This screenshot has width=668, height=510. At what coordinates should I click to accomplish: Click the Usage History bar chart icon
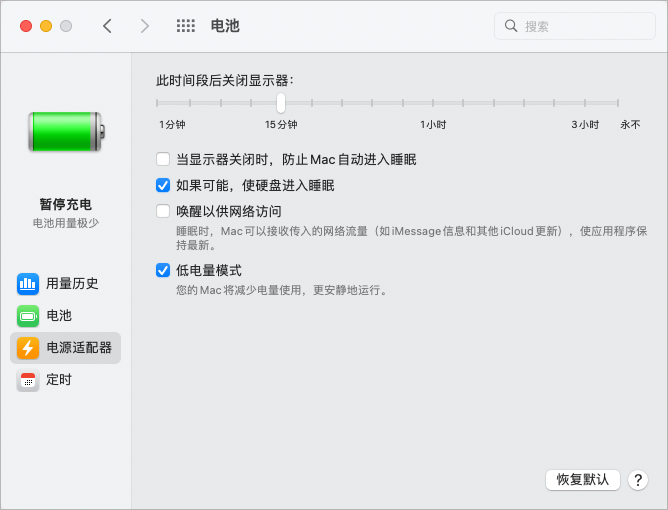coord(28,283)
